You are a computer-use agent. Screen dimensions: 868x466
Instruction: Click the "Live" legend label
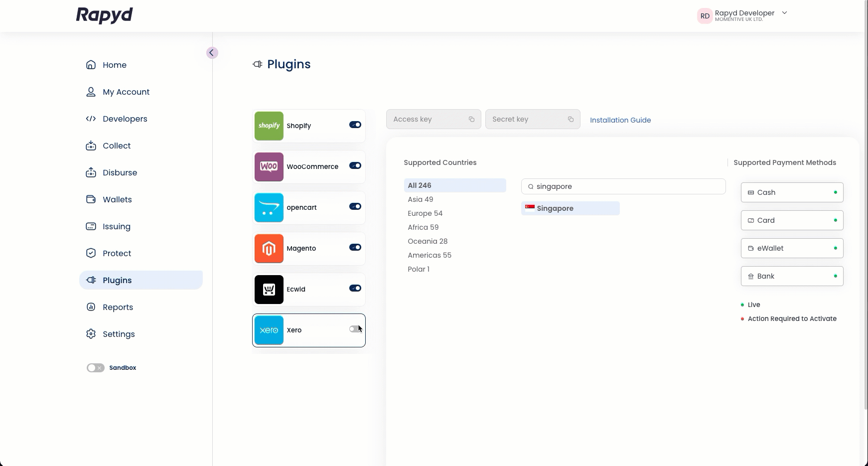[x=754, y=305]
